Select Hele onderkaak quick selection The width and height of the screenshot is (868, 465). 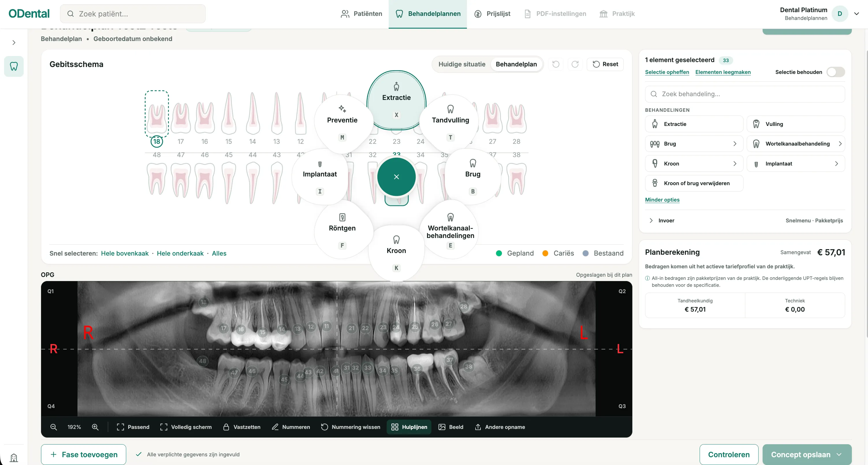(x=180, y=253)
